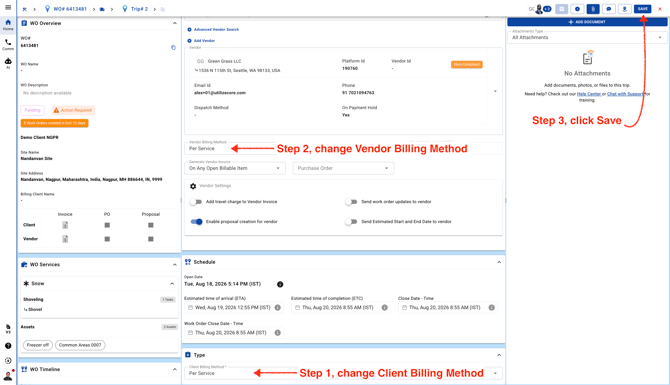This screenshot has height=385, width=670.
Task: Click info icon in Work Order Close Date
Action: coord(278,333)
